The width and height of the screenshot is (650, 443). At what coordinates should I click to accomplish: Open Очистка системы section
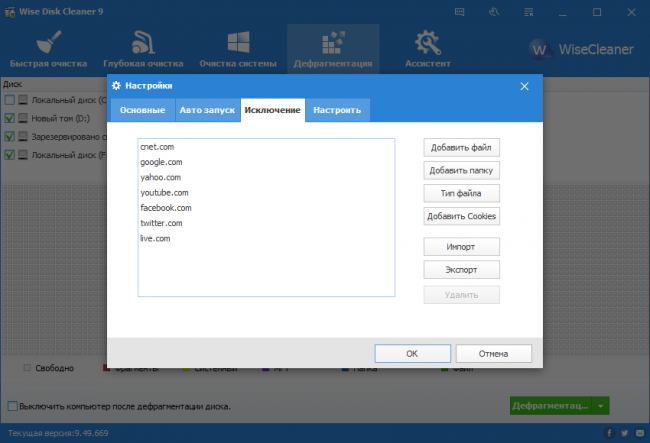(238, 49)
